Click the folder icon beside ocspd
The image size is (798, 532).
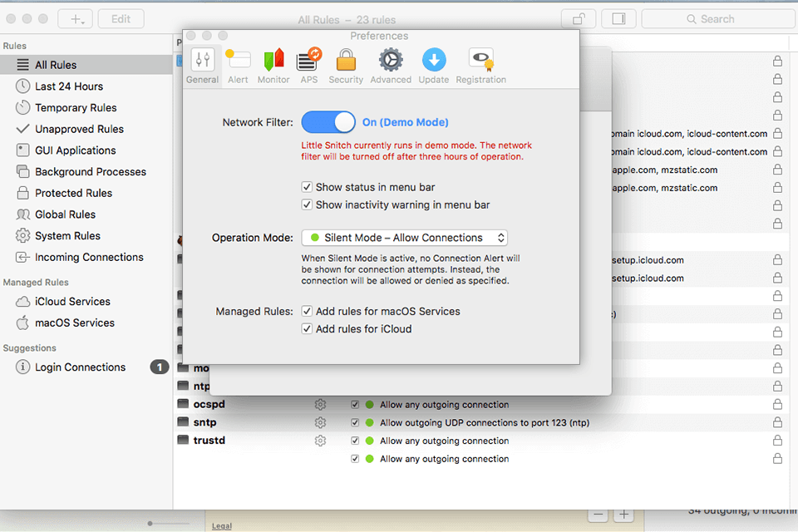coord(183,404)
